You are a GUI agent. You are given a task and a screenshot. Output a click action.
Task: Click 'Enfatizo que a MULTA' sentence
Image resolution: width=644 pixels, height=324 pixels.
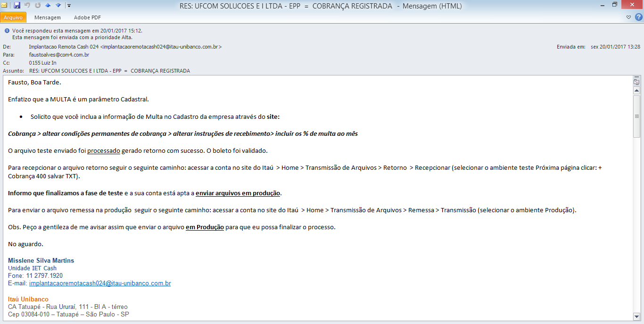pos(78,100)
